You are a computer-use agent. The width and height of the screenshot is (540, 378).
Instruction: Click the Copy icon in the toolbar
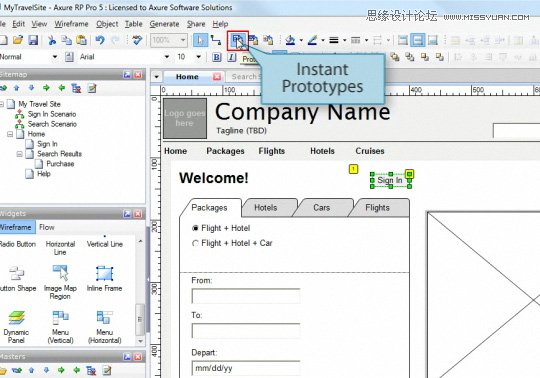(66, 40)
